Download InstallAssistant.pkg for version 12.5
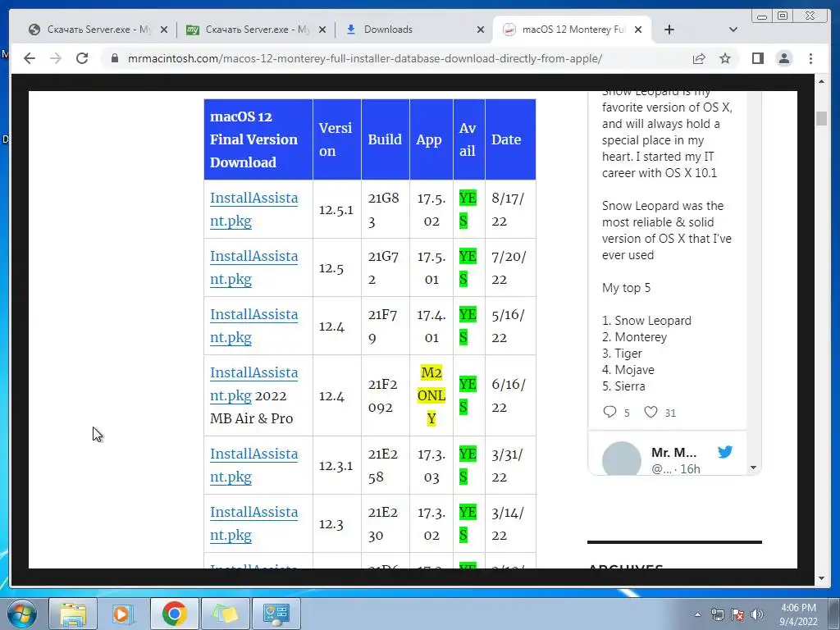840x630 pixels. [x=253, y=268]
